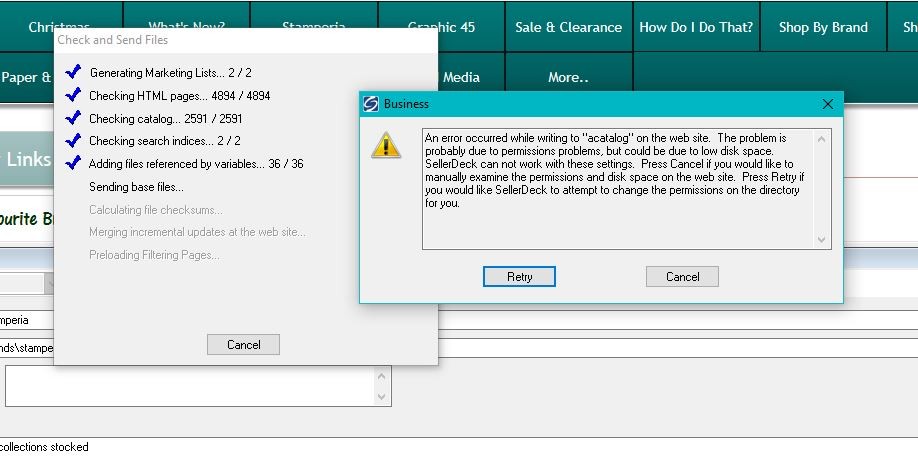Close the Business error dialog with X
Image resolution: width=918 pixels, height=463 pixels.
[x=827, y=104]
